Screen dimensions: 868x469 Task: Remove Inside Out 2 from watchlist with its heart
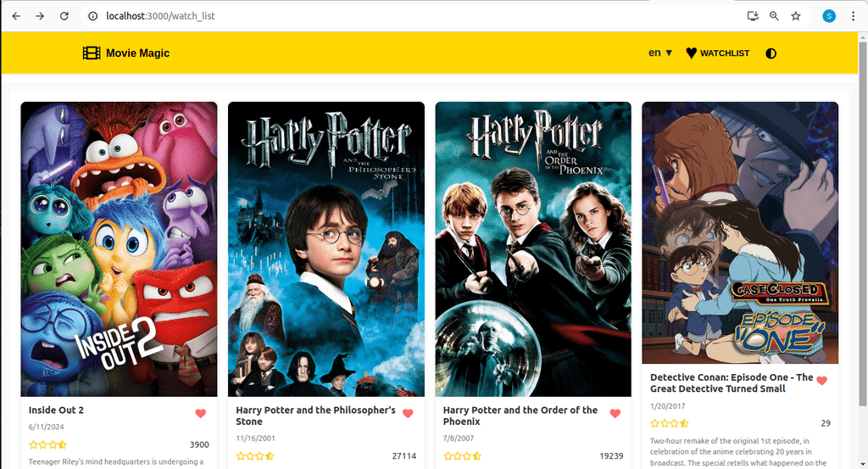(201, 413)
